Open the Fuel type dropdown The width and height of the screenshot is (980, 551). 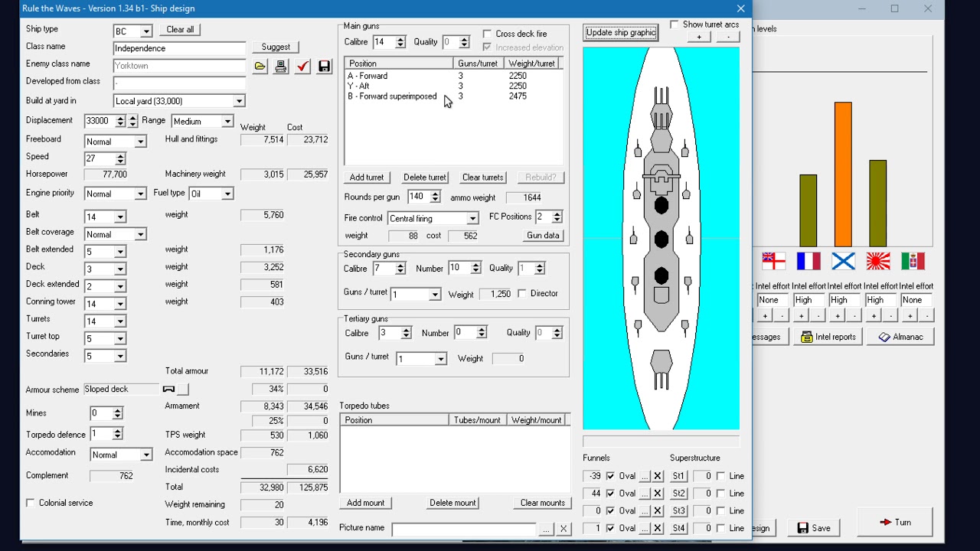[x=227, y=194]
